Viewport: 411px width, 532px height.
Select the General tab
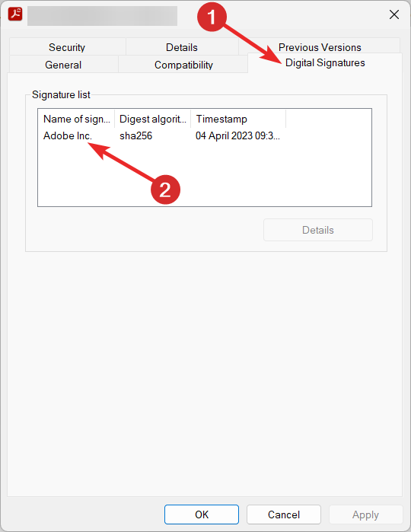coord(63,65)
